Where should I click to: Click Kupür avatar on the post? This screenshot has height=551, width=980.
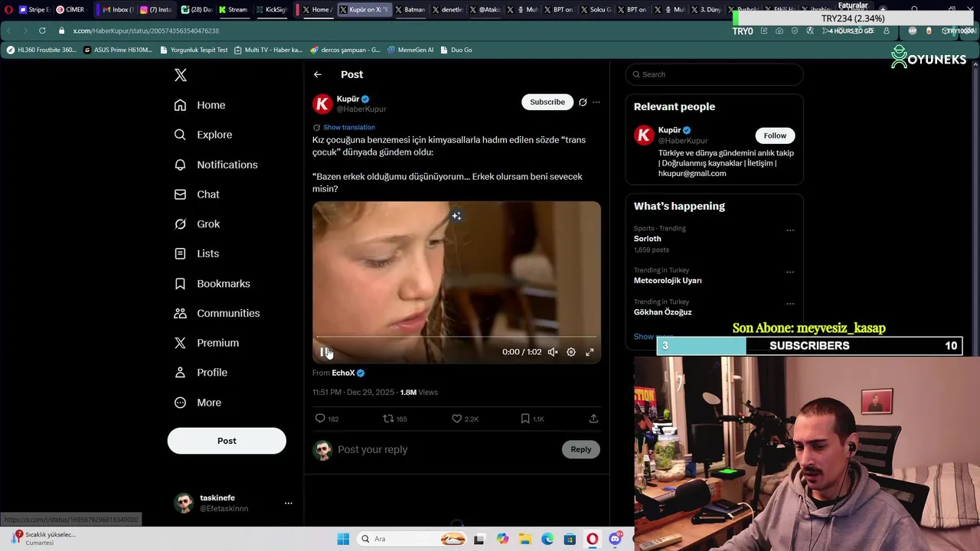pyautogui.click(x=322, y=104)
